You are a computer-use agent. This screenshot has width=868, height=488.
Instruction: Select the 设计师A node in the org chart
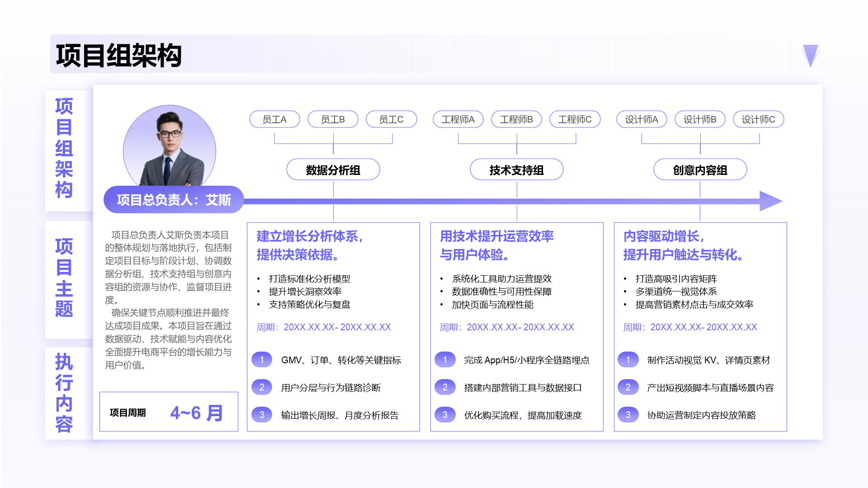click(642, 119)
